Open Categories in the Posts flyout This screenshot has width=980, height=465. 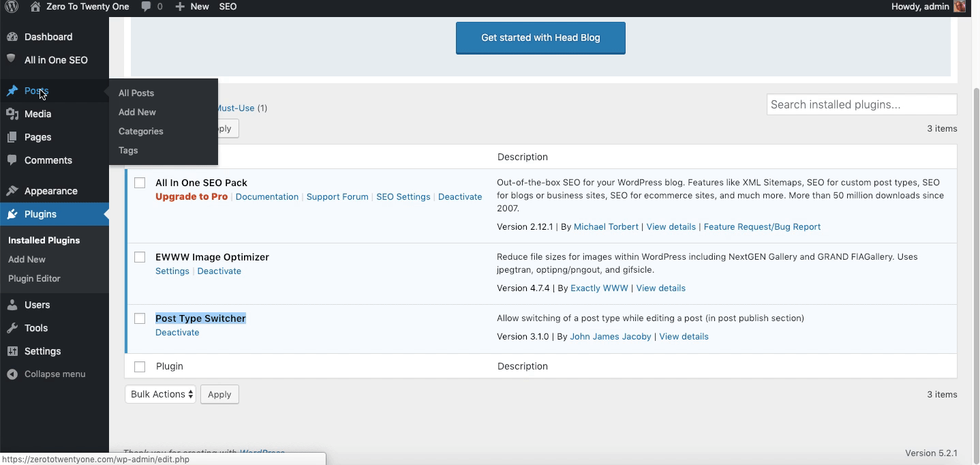(x=141, y=131)
